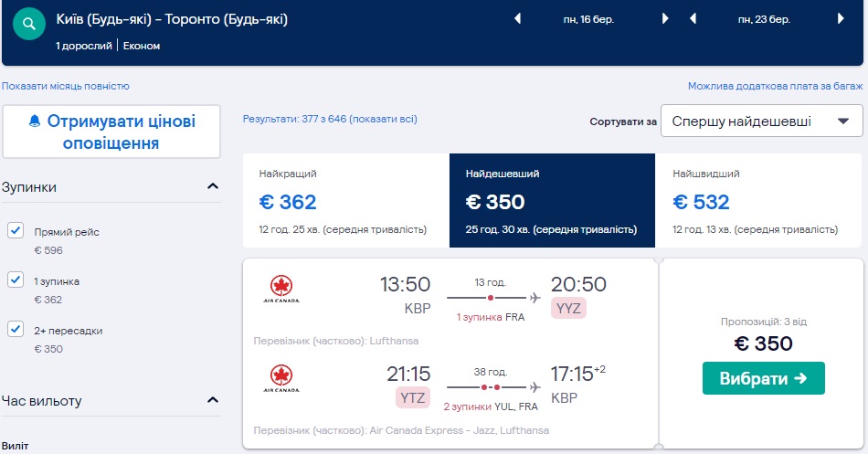
Task: Select the 'Найшвидший' € 532 tab
Action: (758, 201)
